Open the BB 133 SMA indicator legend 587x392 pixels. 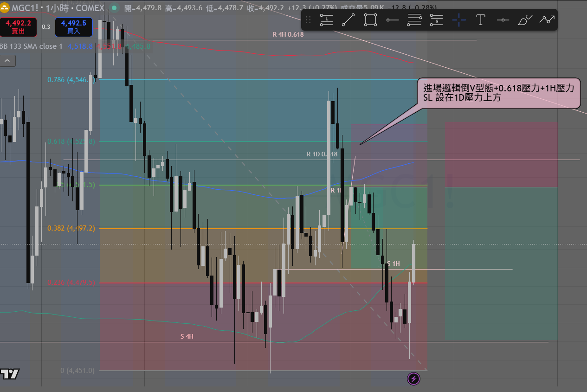[32, 46]
